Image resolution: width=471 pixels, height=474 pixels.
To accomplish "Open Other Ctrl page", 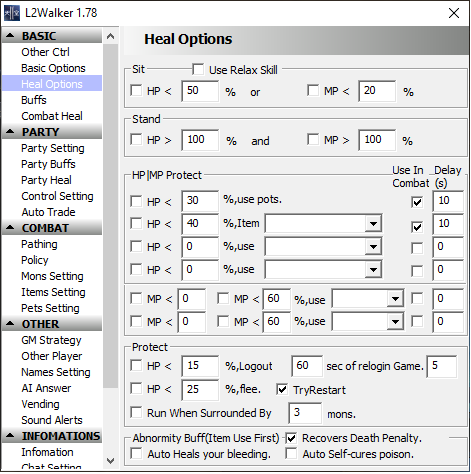I will 45,52.
